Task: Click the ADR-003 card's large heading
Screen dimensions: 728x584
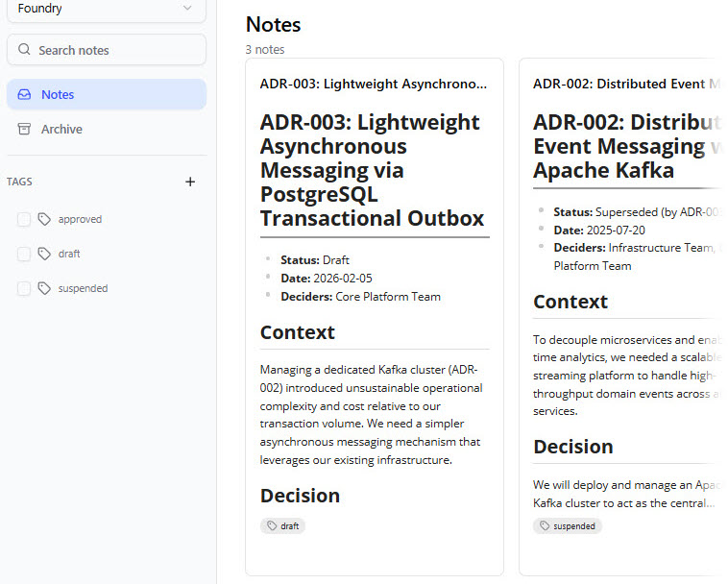Action: pyautogui.click(x=372, y=170)
